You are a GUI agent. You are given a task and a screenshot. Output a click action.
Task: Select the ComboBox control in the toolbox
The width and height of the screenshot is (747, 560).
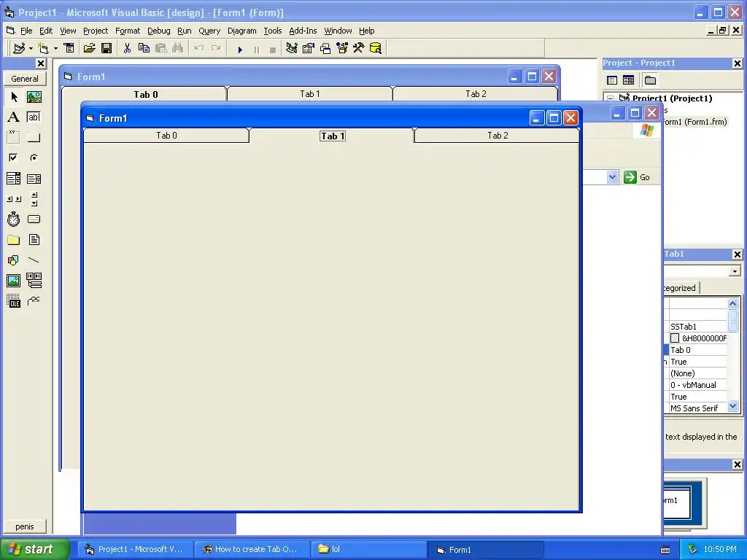[x=14, y=179]
